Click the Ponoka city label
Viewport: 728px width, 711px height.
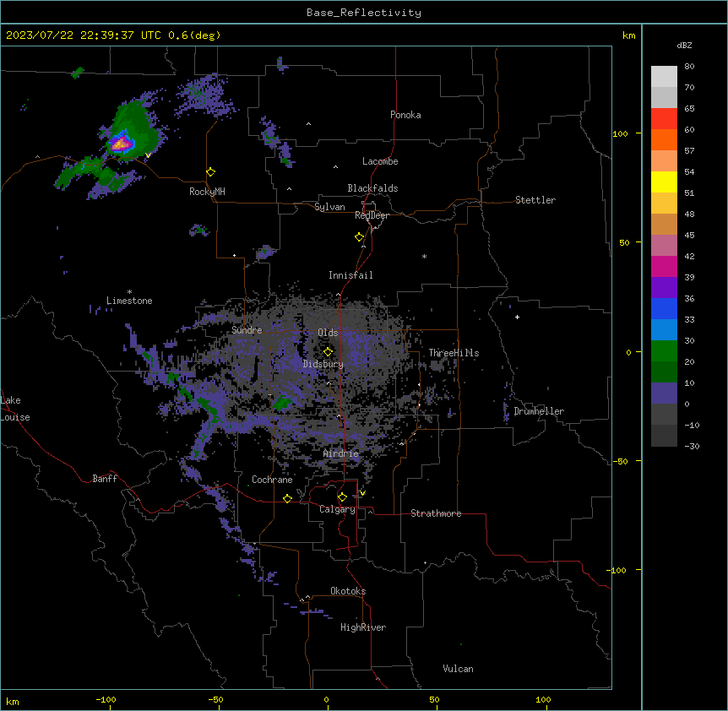(x=405, y=115)
